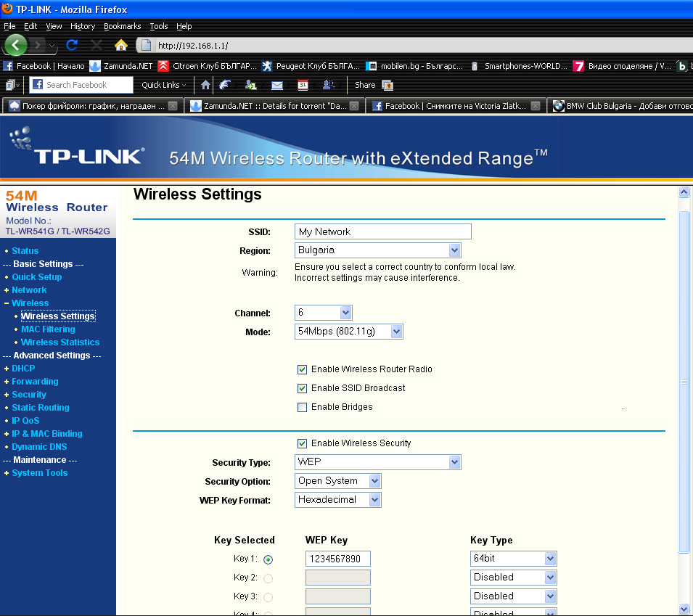Open the Facebook | Начало bookmark

(x=44, y=66)
